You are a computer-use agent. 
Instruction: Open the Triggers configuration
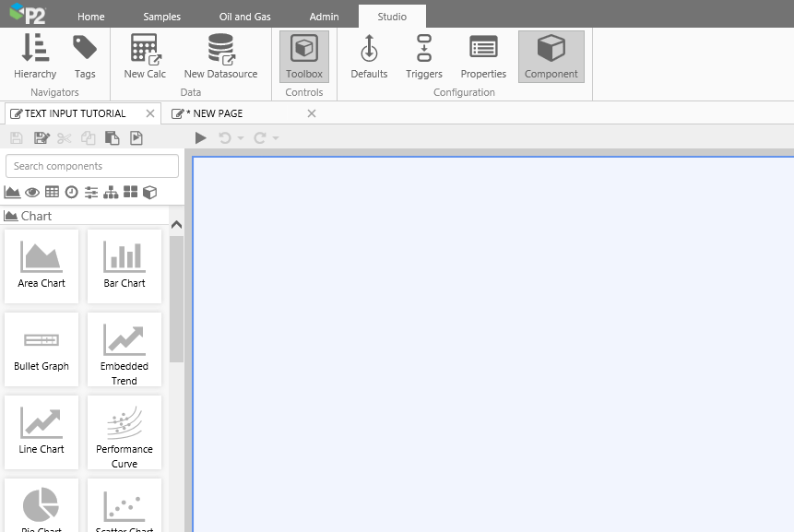click(x=424, y=56)
